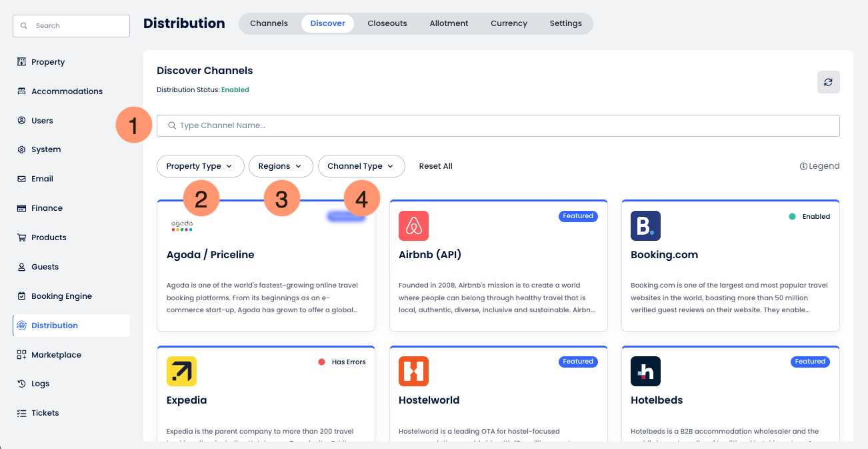Go to the Allotment tab
This screenshot has height=449, width=868.
click(x=449, y=23)
